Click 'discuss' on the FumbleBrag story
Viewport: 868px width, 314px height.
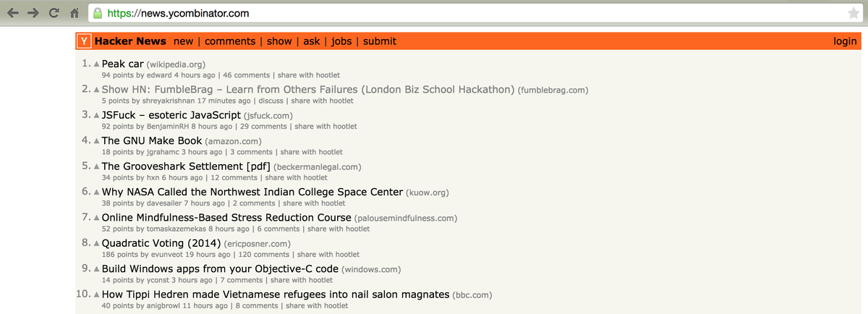coord(271,101)
